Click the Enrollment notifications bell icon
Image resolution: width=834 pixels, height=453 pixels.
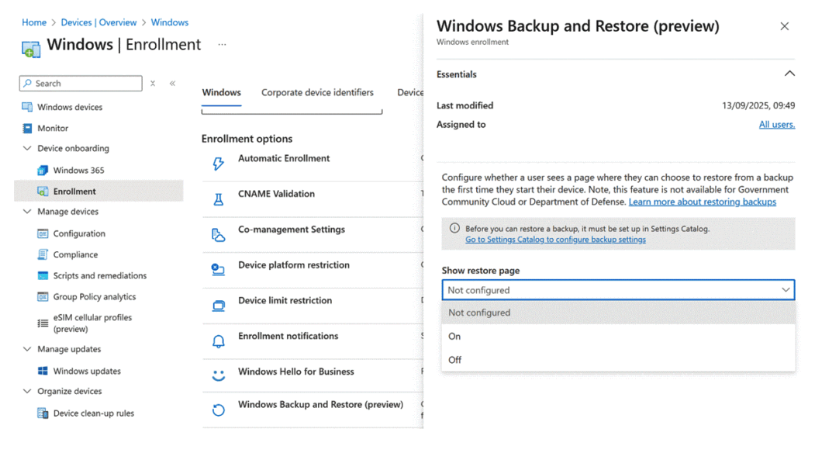218,341
